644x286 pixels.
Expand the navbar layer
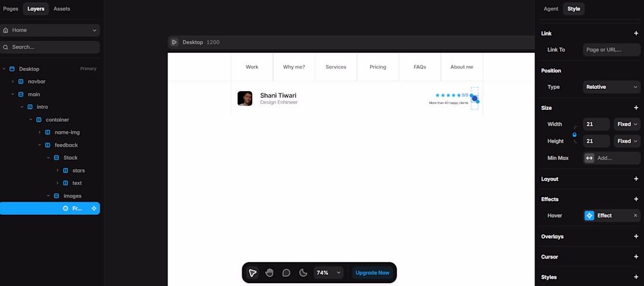13,82
